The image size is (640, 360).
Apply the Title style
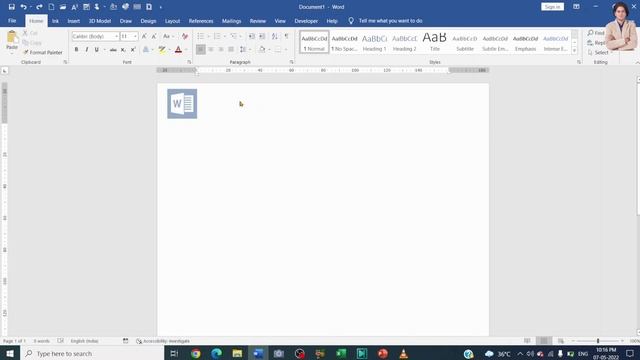coord(435,42)
